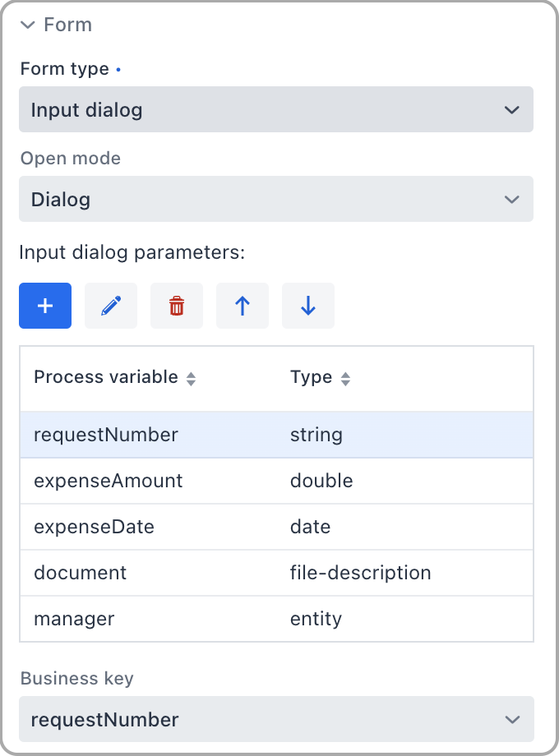
Task: Collapse the Form section chevron
Action: (x=28, y=25)
